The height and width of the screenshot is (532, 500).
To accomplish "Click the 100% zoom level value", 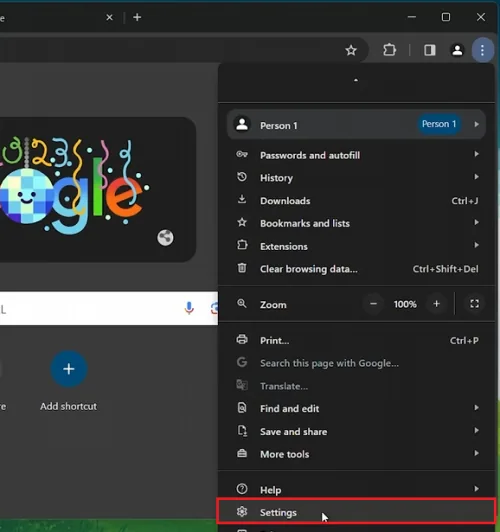I will tap(405, 304).
